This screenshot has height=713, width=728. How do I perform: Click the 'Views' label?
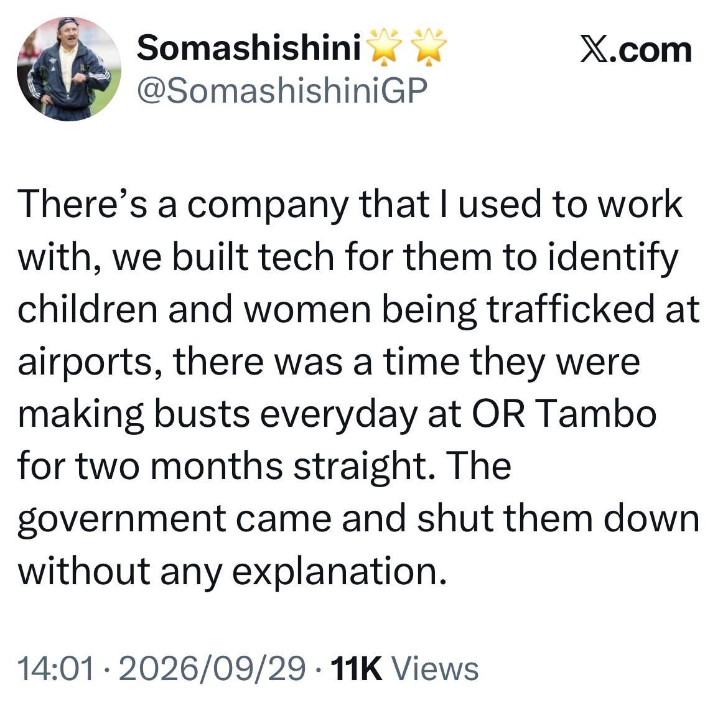[436, 669]
